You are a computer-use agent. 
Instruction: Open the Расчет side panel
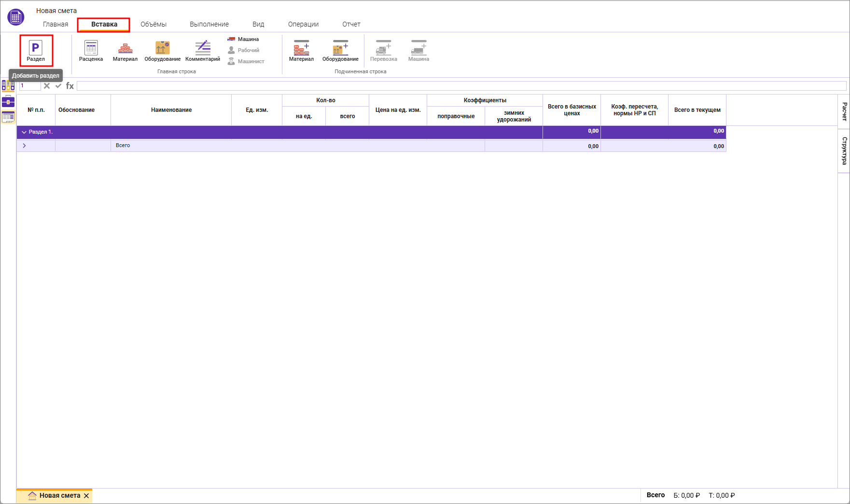pos(844,111)
